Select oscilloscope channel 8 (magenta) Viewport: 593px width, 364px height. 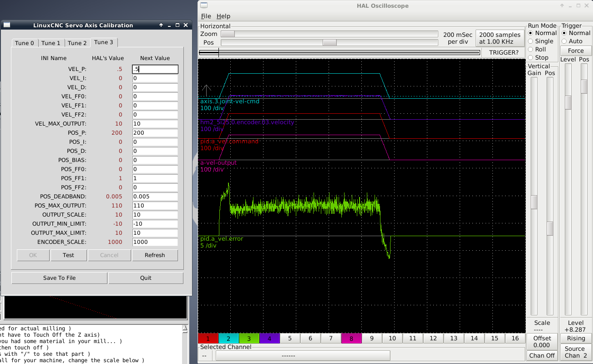point(351,339)
